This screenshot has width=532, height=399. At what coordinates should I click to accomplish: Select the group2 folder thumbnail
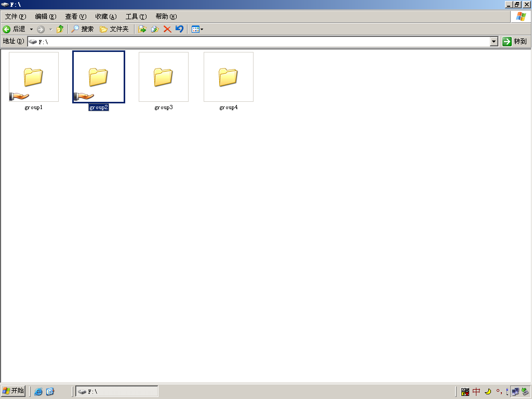[99, 77]
